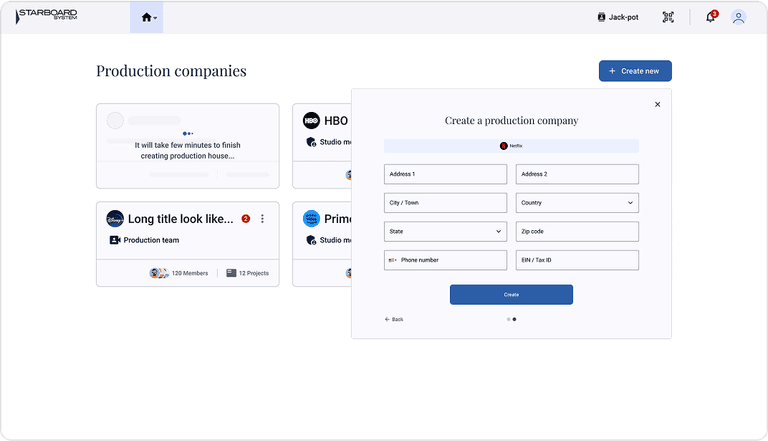Click the Disney+ logo on company card
The image size is (768, 441).
coord(115,219)
